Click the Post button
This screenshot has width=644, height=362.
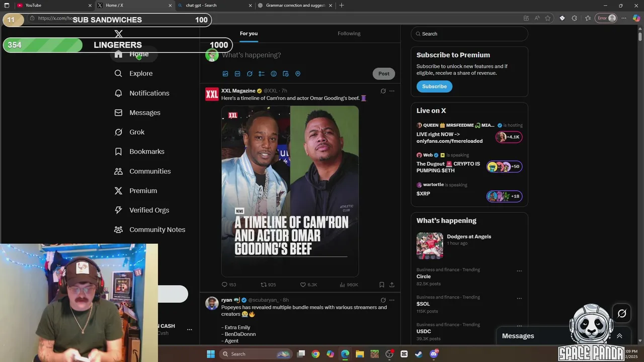384,73
